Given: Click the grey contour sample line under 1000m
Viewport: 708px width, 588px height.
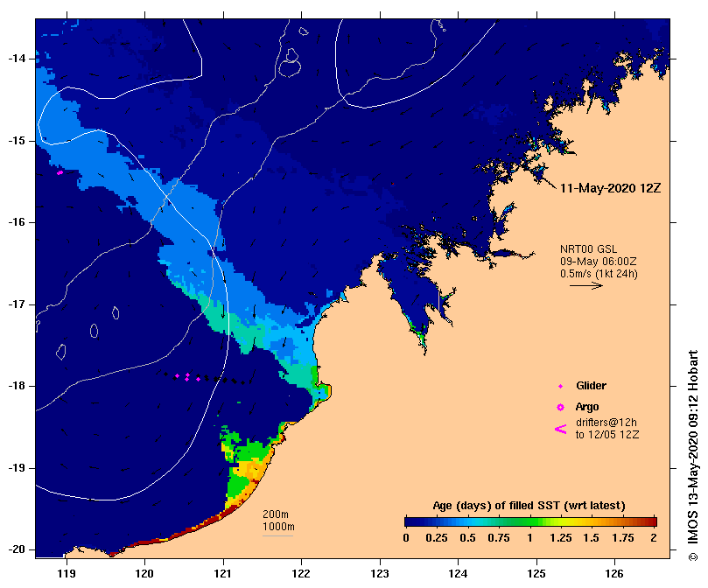Looking at the screenshot, I should click(x=277, y=536).
